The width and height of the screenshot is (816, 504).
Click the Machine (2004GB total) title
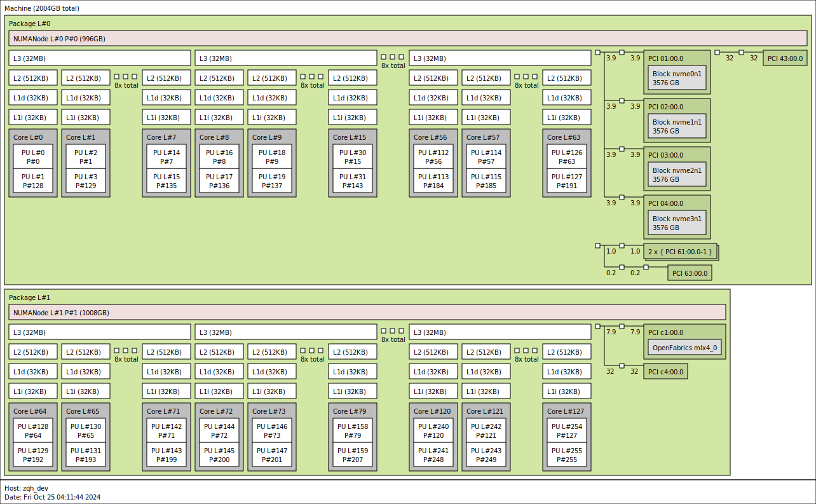42,8
